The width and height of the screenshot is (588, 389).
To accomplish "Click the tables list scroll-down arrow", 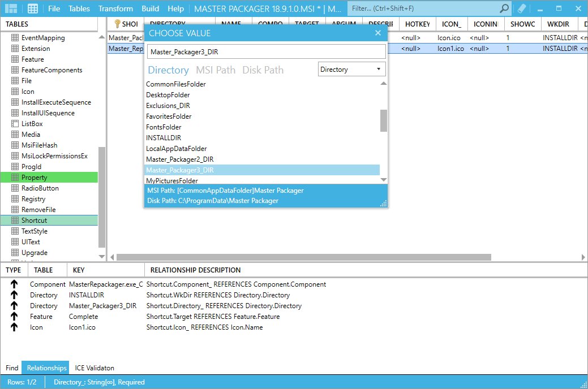I will coord(102,256).
